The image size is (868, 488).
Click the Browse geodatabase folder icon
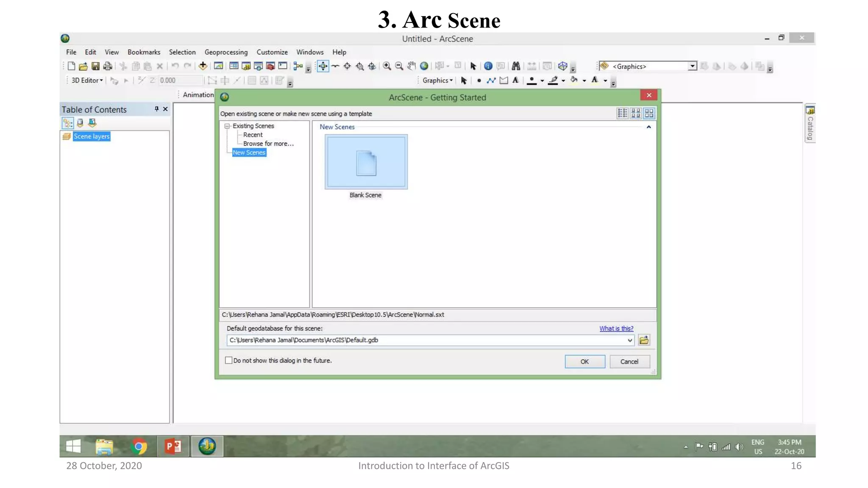(644, 340)
